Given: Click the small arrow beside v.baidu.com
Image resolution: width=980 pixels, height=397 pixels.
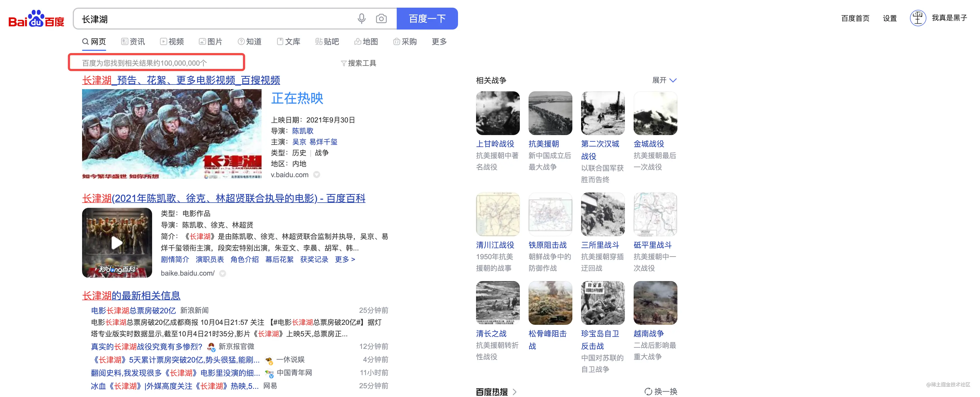Looking at the screenshot, I should 317,174.
